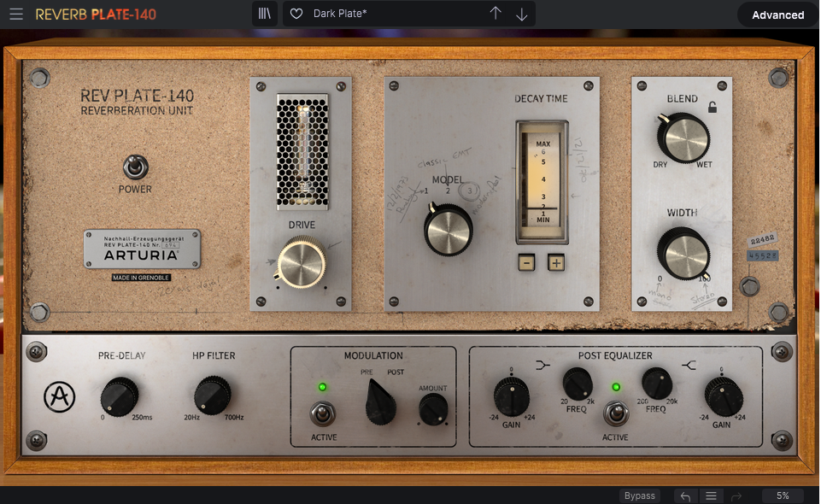Click the Modulation Pre/Post selector switch

coord(380,402)
